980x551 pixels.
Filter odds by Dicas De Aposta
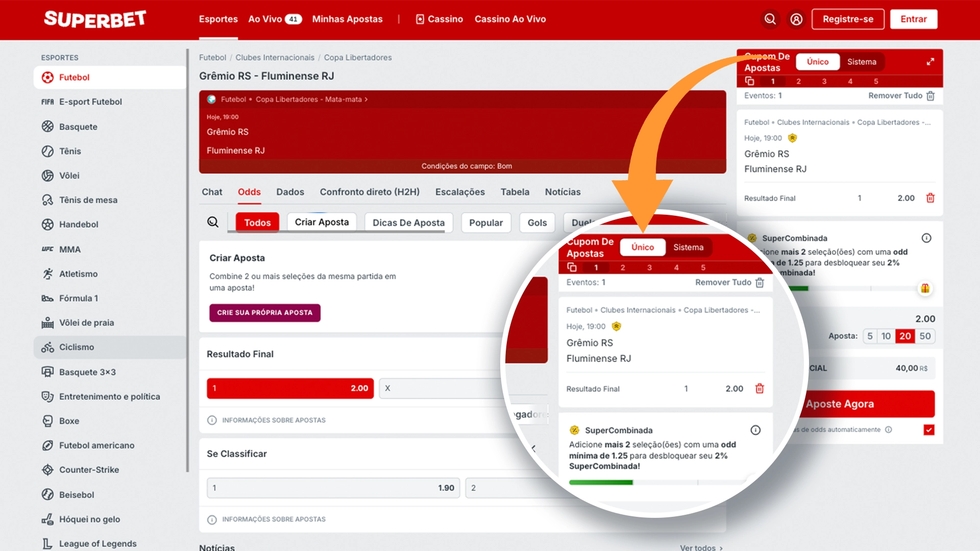click(408, 223)
